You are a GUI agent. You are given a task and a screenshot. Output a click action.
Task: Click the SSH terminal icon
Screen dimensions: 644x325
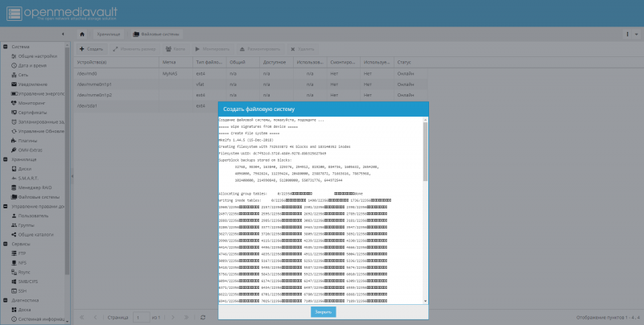pyautogui.click(x=14, y=291)
